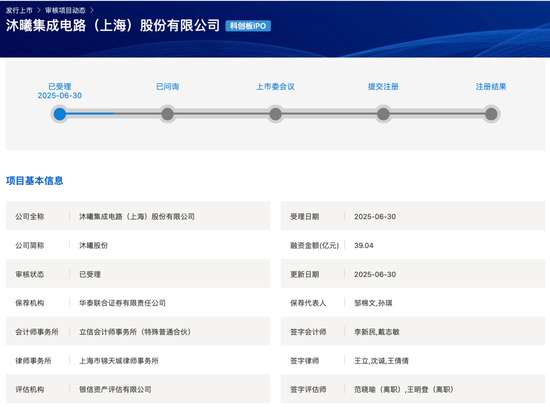The image size is (550, 407).
Task: Click the 公司简称 value 沐曦股份
Action: [x=93, y=246]
